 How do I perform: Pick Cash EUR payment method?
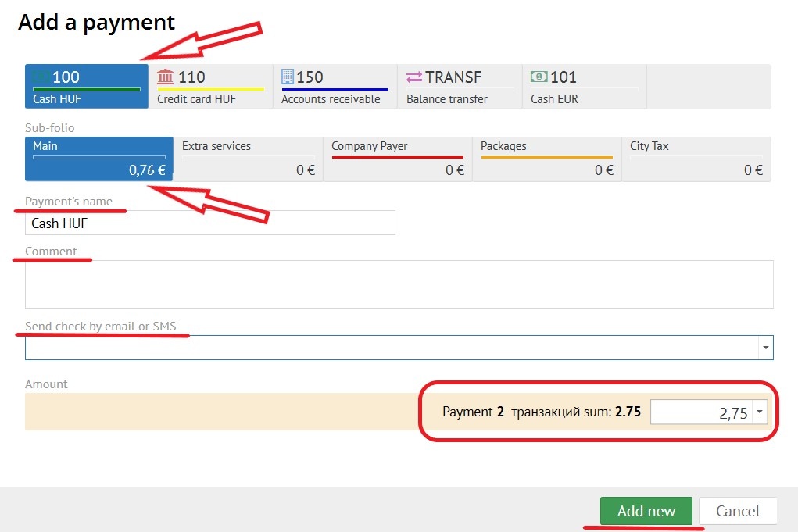click(x=584, y=87)
